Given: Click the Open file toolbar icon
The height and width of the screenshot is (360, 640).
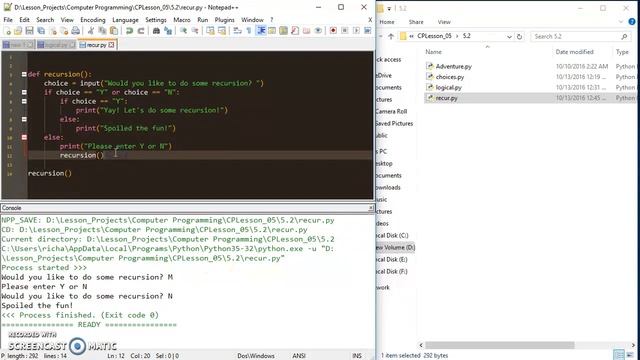Looking at the screenshot, I should pos(18,31).
